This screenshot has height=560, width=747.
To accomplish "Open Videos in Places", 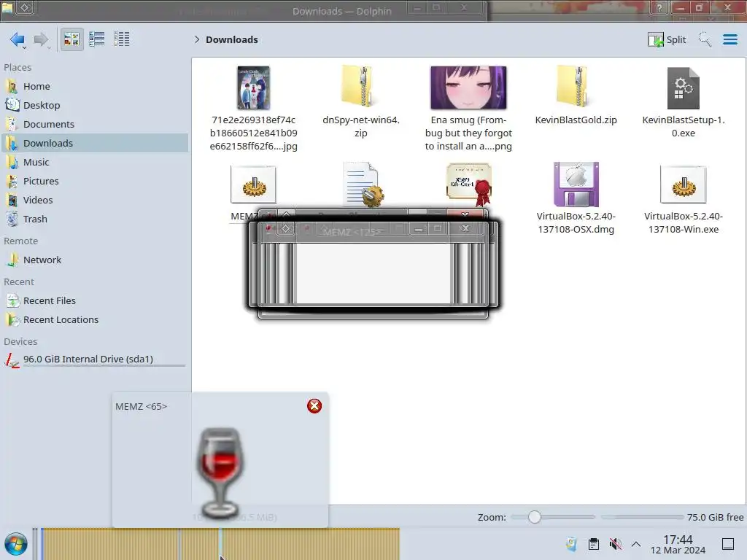I will 94,201.
